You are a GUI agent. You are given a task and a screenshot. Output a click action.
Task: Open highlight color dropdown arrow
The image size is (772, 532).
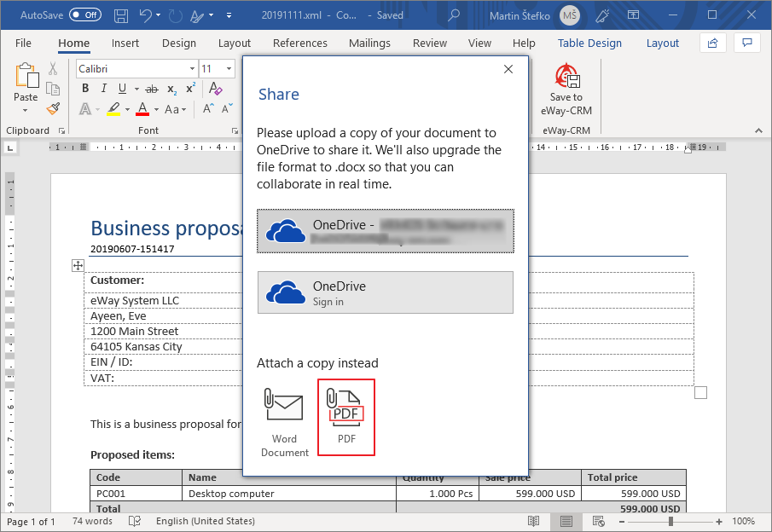pos(127,109)
